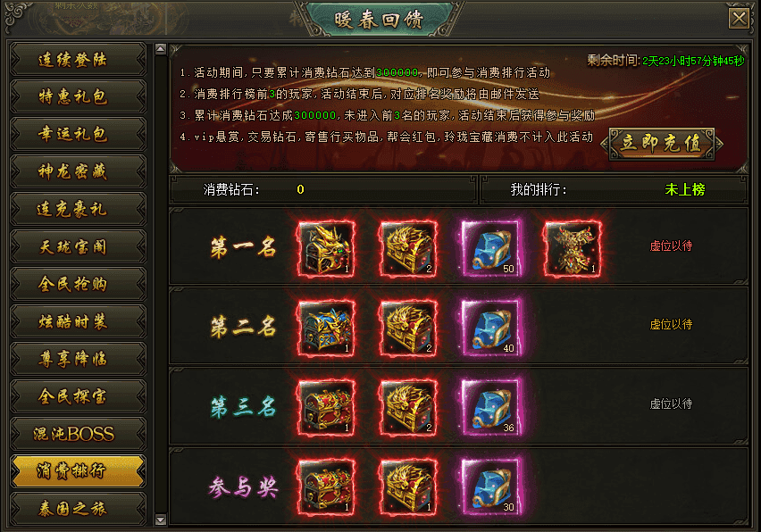
Task: Switch to the 泰国之旅 tab
Action: 78,508
